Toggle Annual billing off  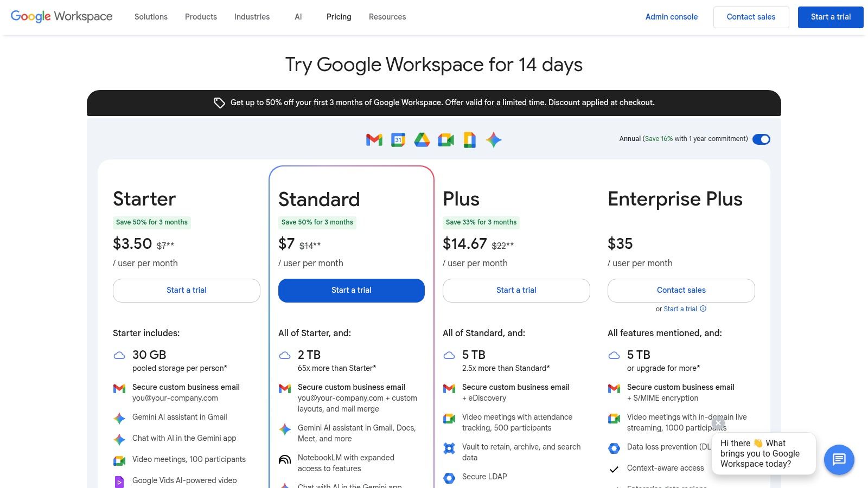click(762, 139)
